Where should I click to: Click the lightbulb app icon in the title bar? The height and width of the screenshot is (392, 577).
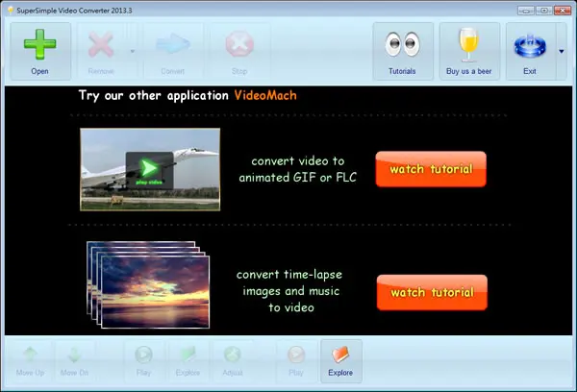tap(11, 11)
